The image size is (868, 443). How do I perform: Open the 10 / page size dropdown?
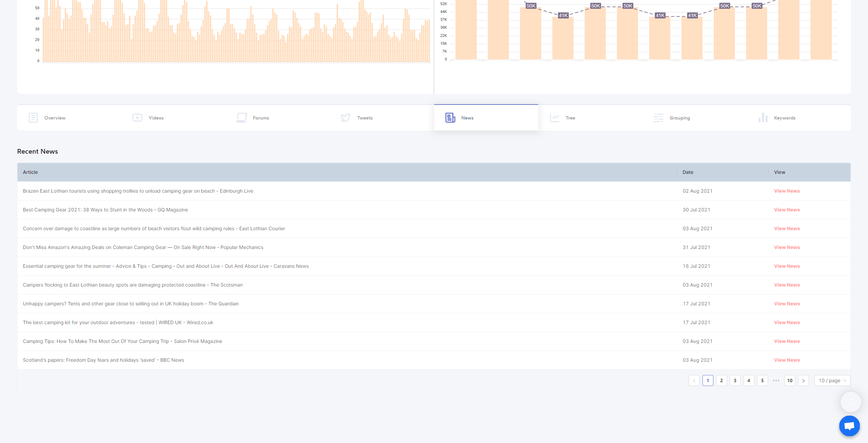coord(832,380)
